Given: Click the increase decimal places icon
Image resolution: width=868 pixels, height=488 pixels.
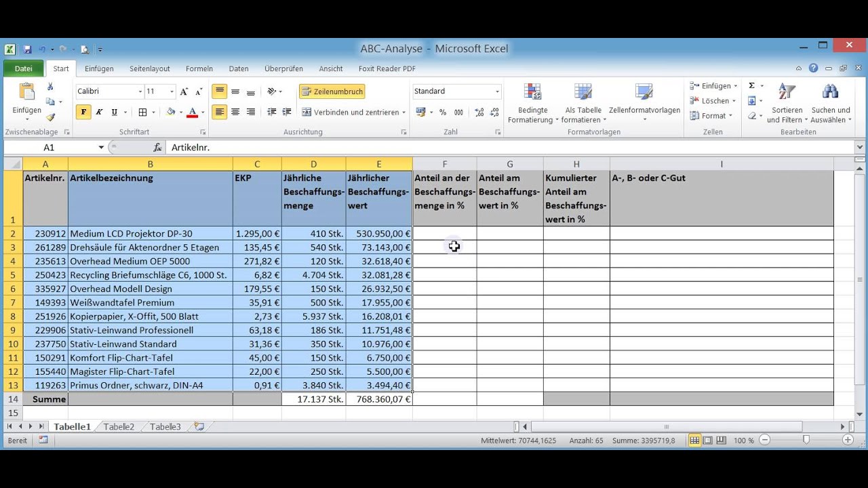Looking at the screenshot, I should tap(479, 113).
